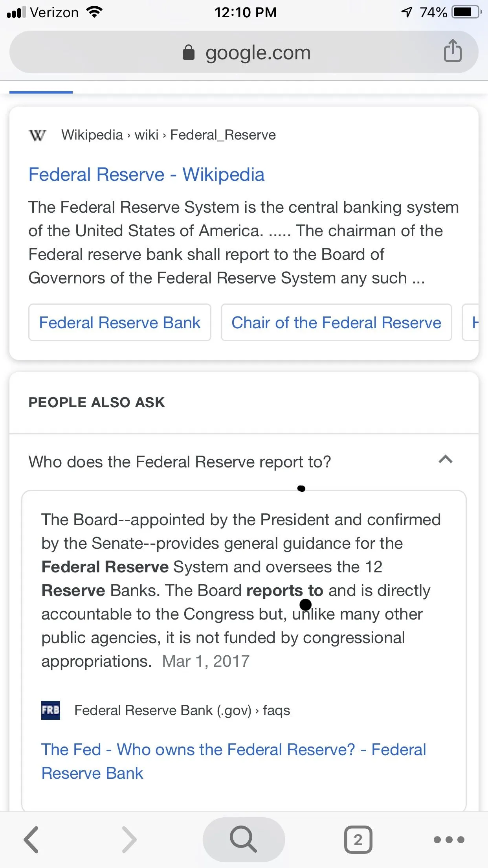Tap the google.com address field
488x868 pixels.
click(257, 52)
